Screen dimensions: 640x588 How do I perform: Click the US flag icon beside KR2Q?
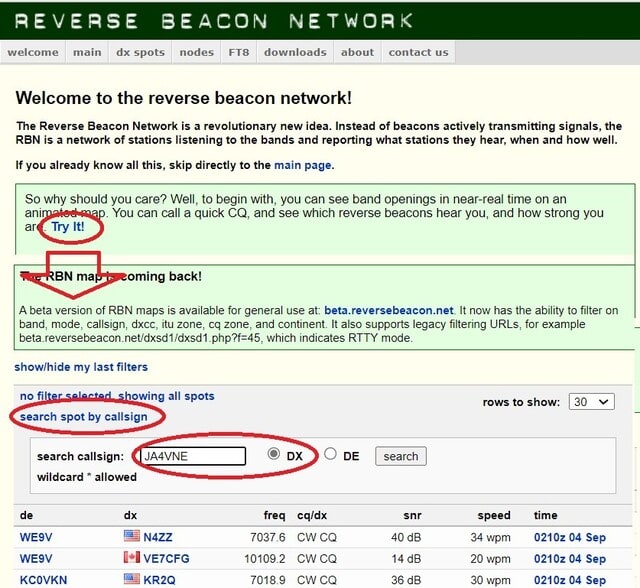[131, 579]
